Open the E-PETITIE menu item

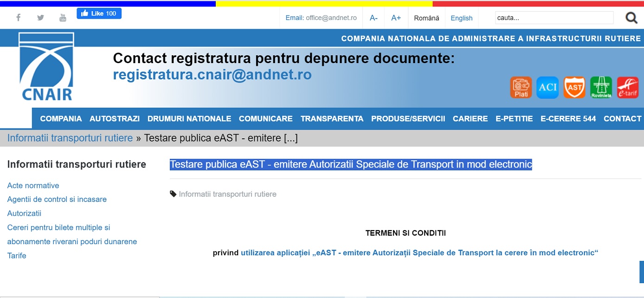pyautogui.click(x=514, y=119)
